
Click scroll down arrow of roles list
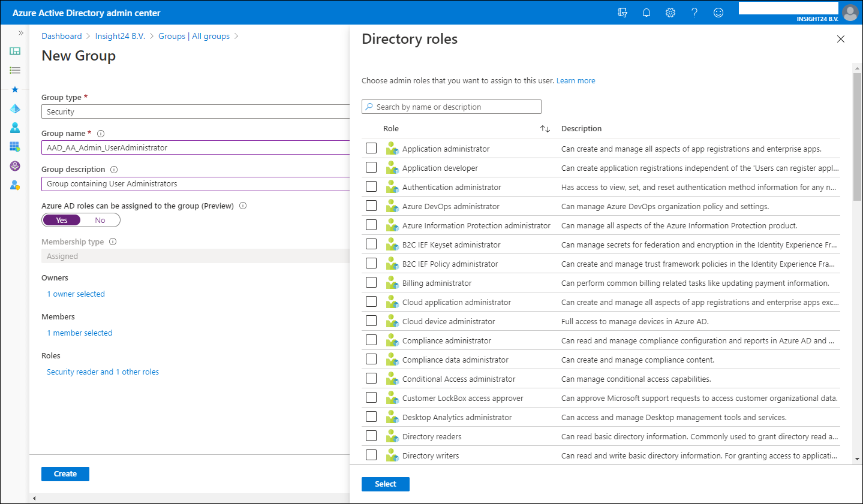coord(857,459)
